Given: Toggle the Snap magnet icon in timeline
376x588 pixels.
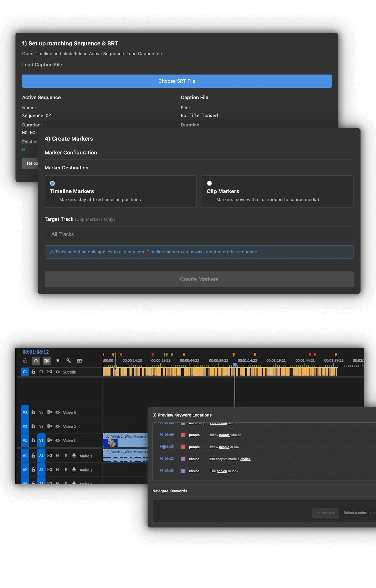Looking at the screenshot, I should pos(36,361).
